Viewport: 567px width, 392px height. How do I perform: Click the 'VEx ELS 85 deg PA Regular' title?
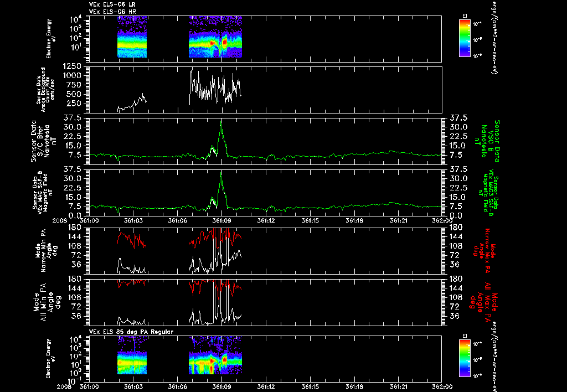click(131, 332)
